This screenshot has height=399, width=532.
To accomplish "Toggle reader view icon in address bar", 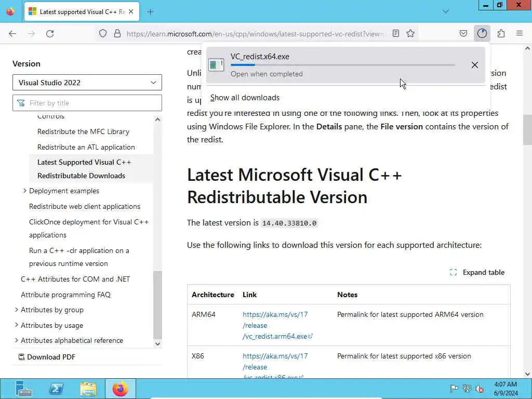I will (x=395, y=33).
